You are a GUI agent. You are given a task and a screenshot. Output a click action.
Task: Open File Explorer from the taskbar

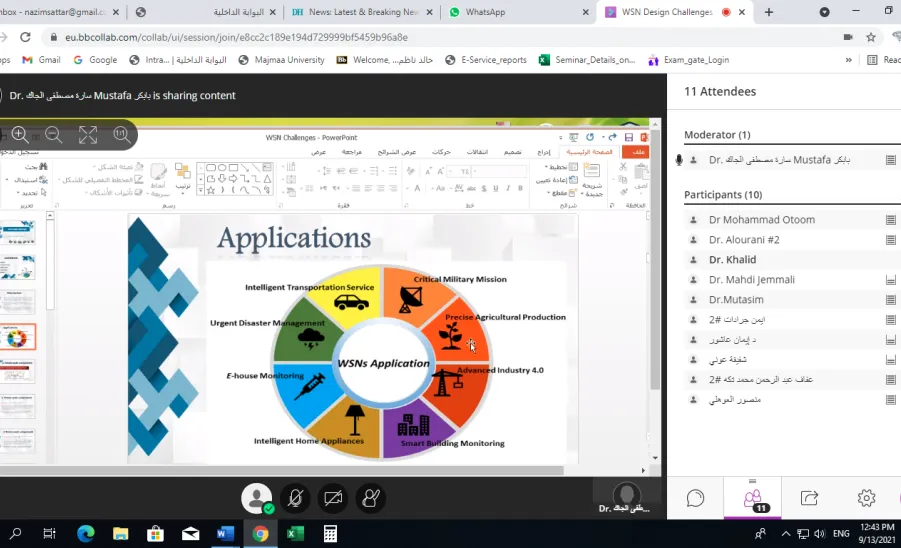(121, 534)
